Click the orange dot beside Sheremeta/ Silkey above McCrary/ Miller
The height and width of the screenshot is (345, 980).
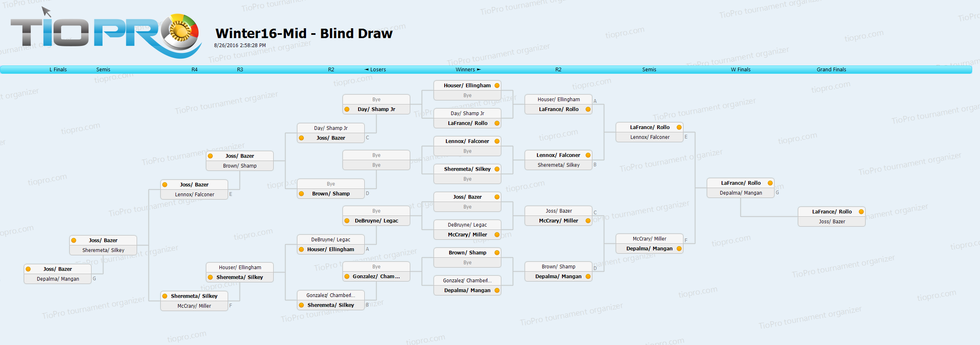click(x=165, y=296)
